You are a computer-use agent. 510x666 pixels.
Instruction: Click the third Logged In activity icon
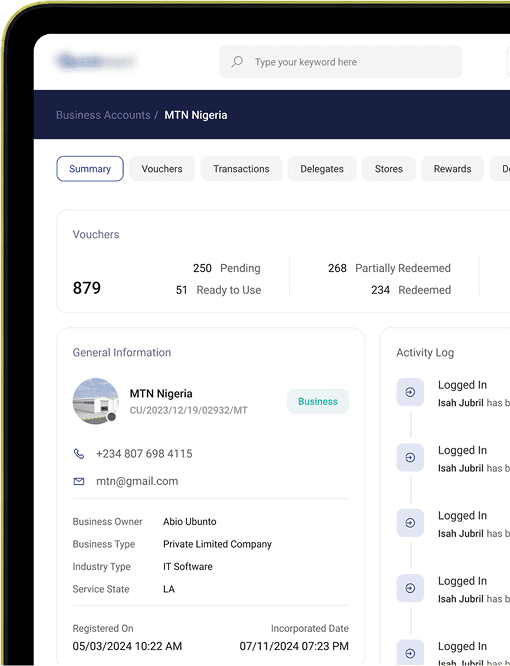pyautogui.click(x=410, y=523)
